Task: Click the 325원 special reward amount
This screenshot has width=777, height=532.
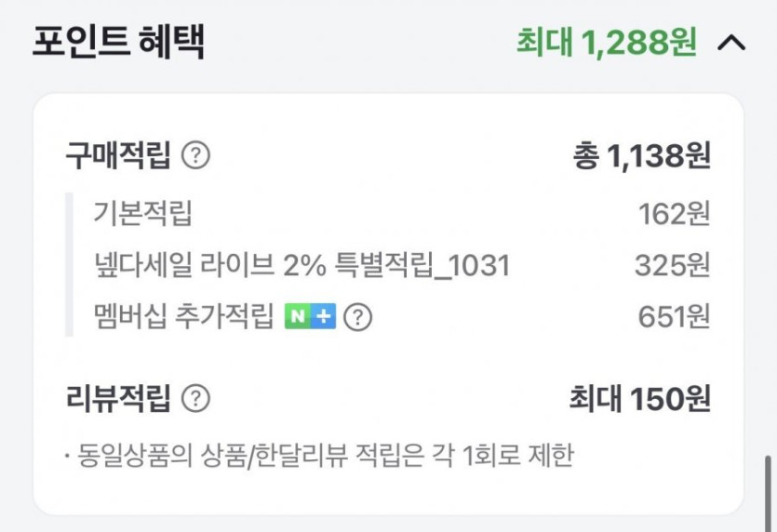Action: click(672, 266)
